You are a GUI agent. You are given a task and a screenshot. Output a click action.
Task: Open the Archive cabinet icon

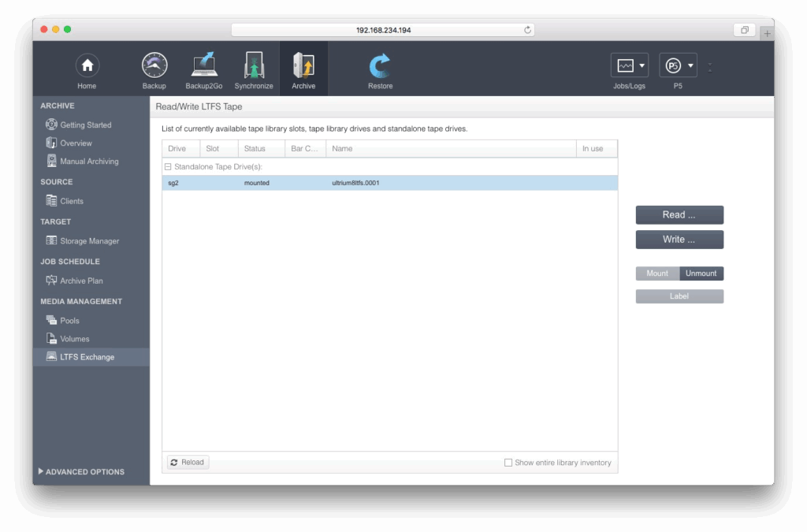tap(303, 66)
